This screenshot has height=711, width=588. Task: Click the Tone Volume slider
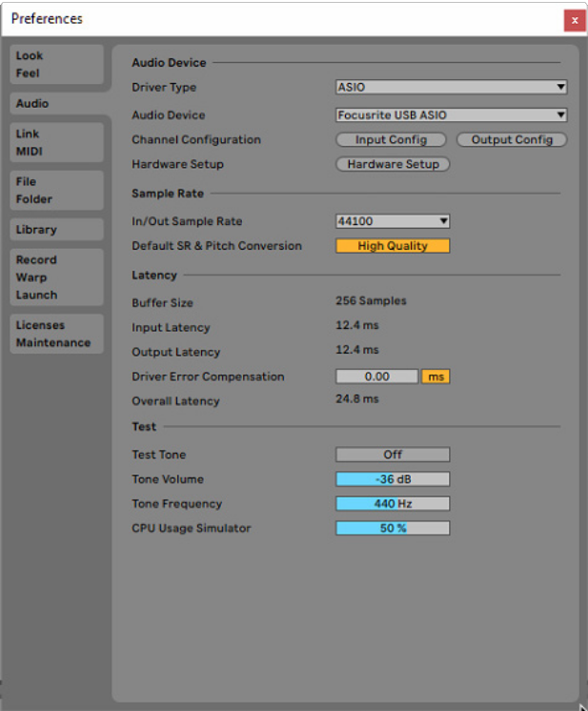click(392, 479)
